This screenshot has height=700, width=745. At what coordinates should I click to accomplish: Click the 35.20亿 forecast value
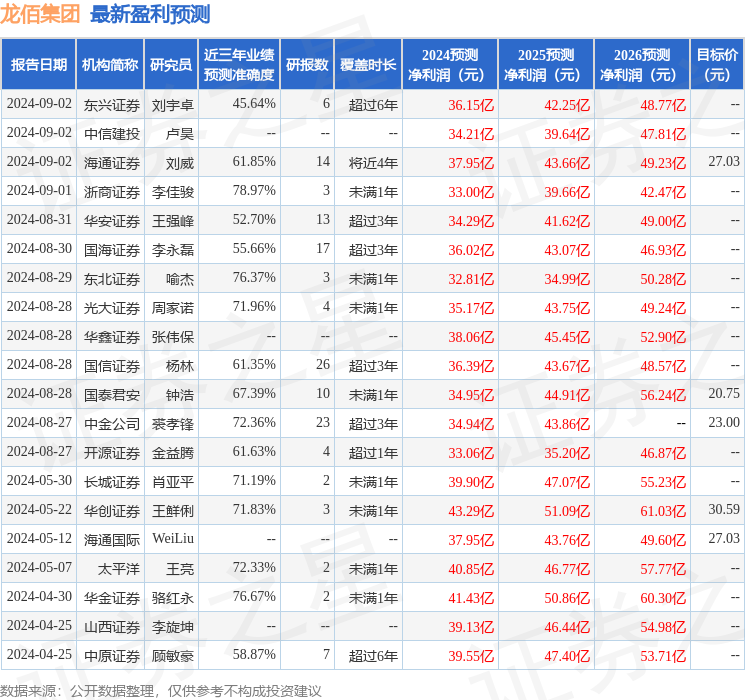567,453
